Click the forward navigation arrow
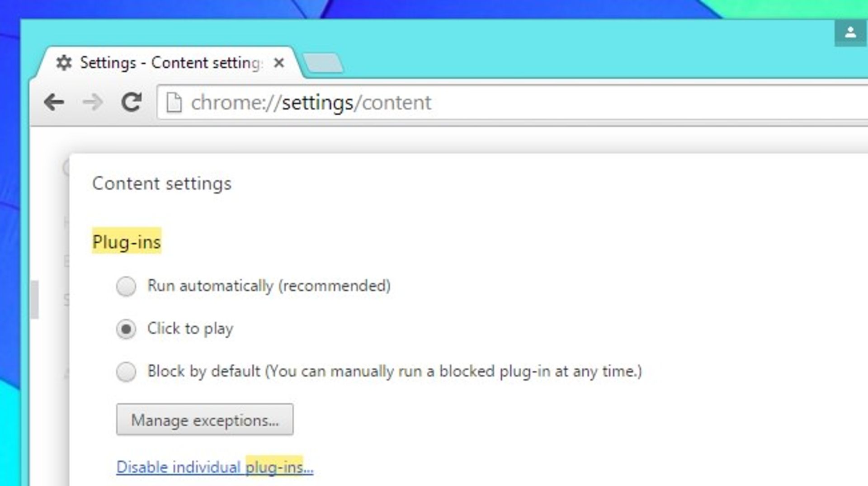The image size is (868, 486). (92, 102)
